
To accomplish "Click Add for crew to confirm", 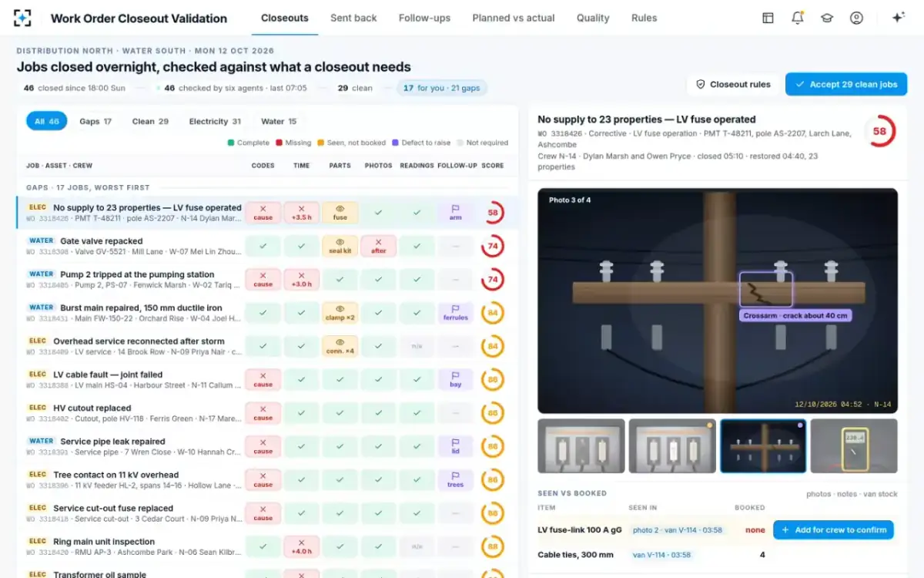I will pos(833,529).
